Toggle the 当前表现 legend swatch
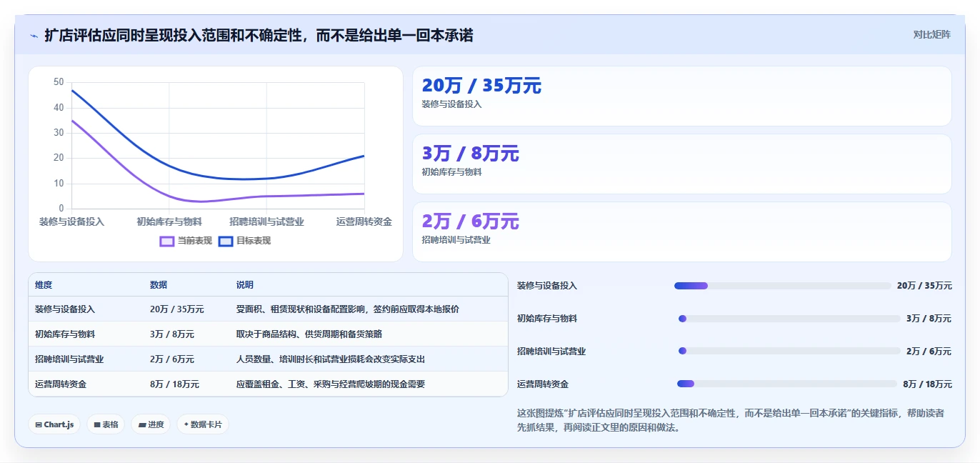 coord(167,241)
